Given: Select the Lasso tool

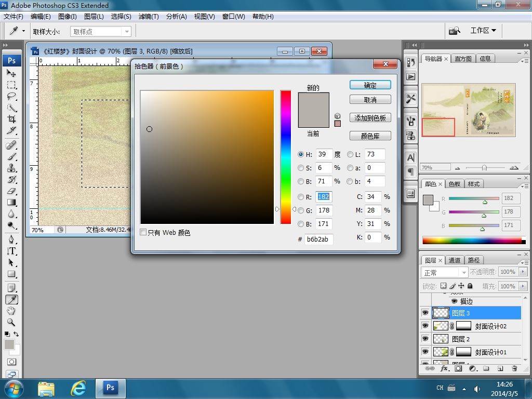Looking at the screenshot, I should click(11, 96).
